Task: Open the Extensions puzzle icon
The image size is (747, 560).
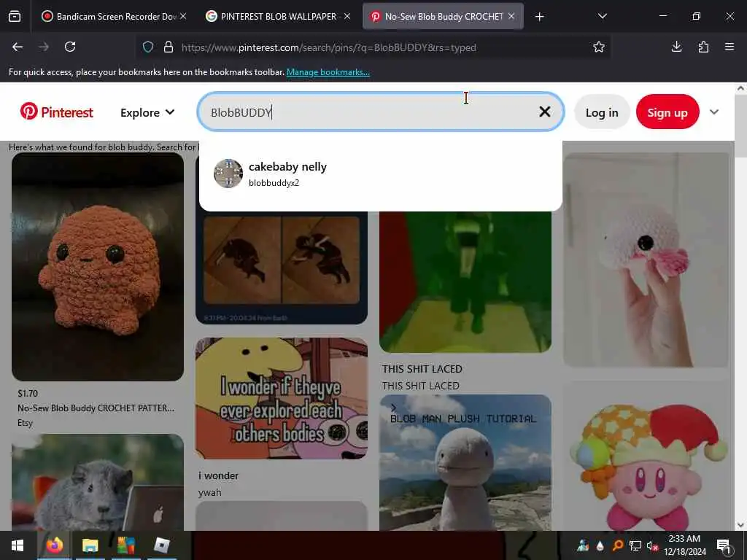Action: 703,47
